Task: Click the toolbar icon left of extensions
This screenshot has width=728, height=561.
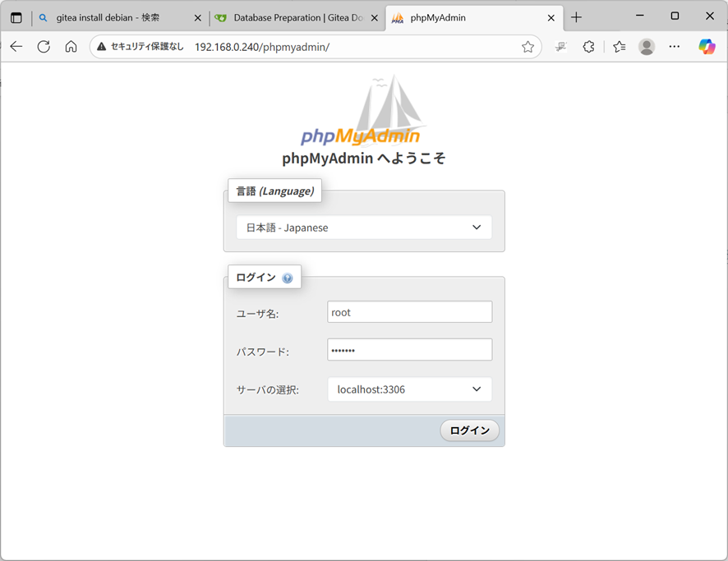Action: 561,46
